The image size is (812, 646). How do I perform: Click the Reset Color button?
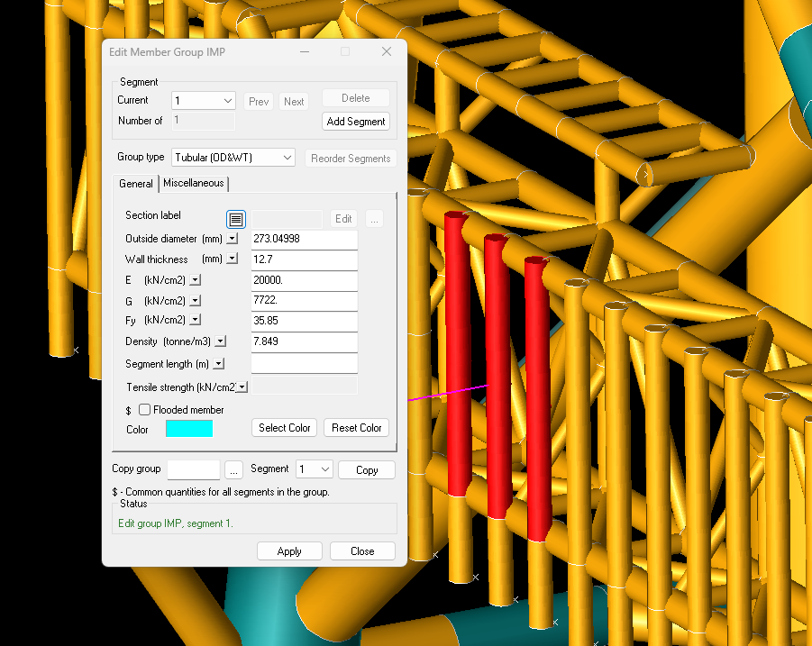click(356, 428)
